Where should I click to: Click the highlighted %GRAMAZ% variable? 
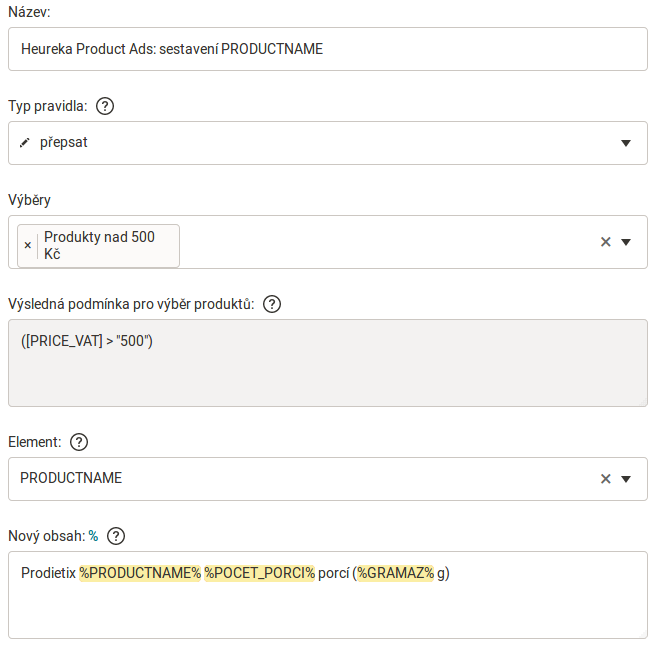(395, 573)
